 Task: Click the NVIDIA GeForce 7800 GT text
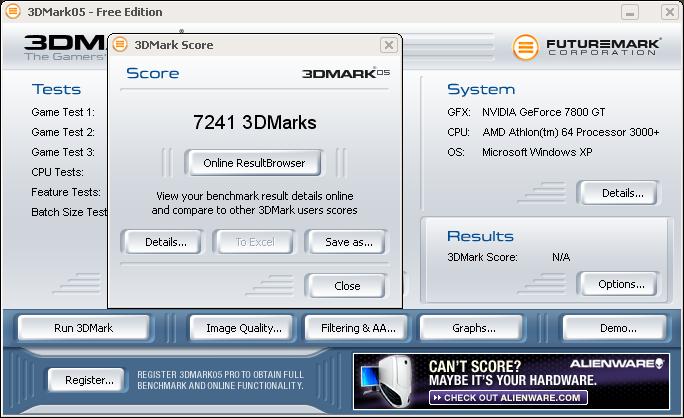click(544, 112)
